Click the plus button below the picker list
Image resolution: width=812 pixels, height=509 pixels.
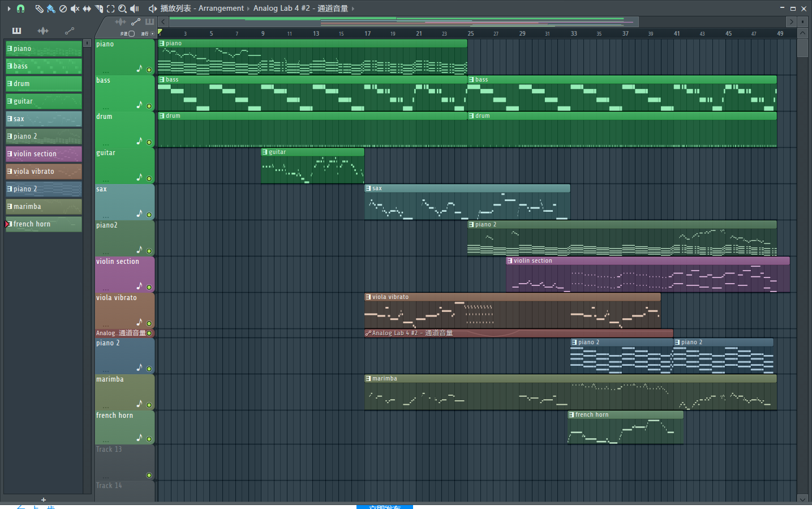coord(44,499)
